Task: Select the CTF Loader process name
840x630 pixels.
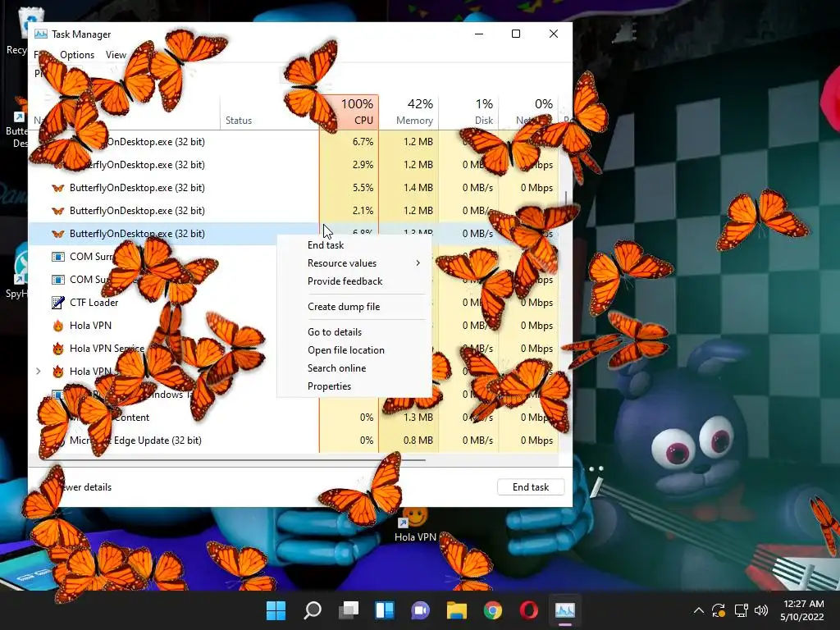Action: point(94,303)
